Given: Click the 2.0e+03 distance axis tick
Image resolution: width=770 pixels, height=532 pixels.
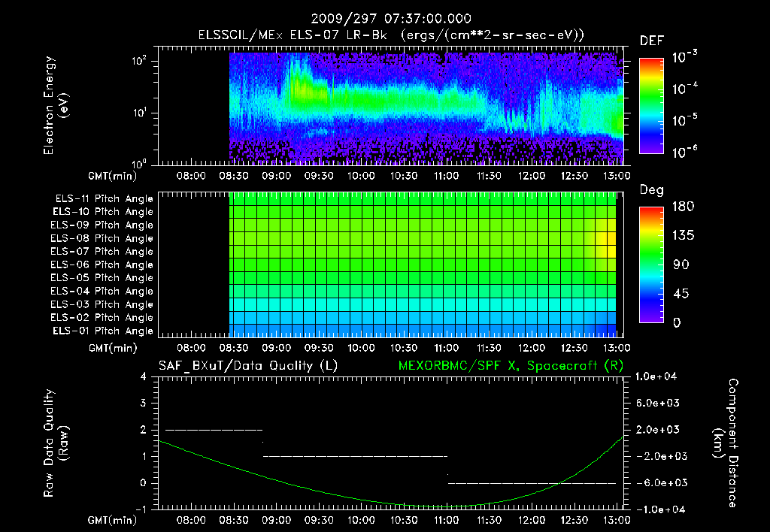Looking at the screenshot, I should pyautogui.click(x=658, y=429).
